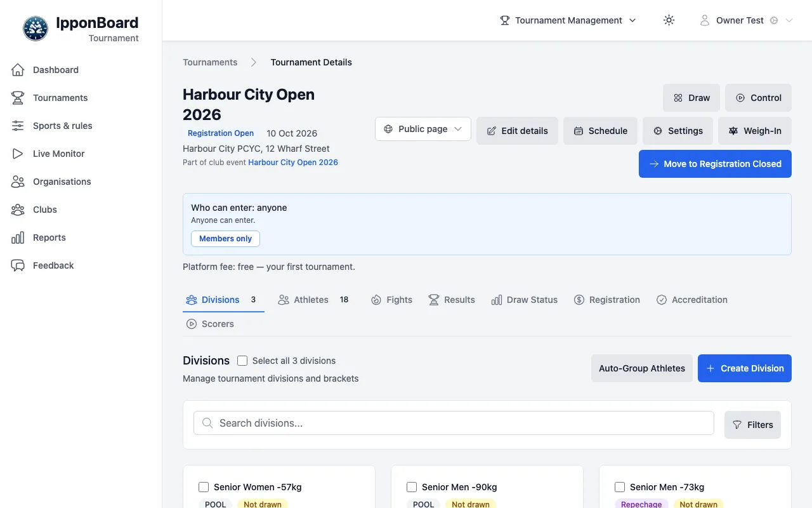
Task: Click the Draw button
Action: pyautogui.click(x=691, y=98)
